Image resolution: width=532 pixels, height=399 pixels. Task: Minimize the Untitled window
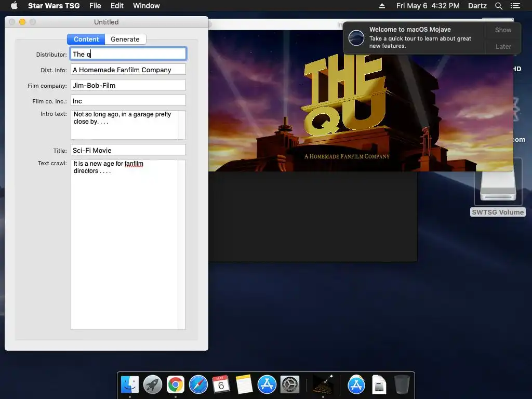(x=22, y=22)
